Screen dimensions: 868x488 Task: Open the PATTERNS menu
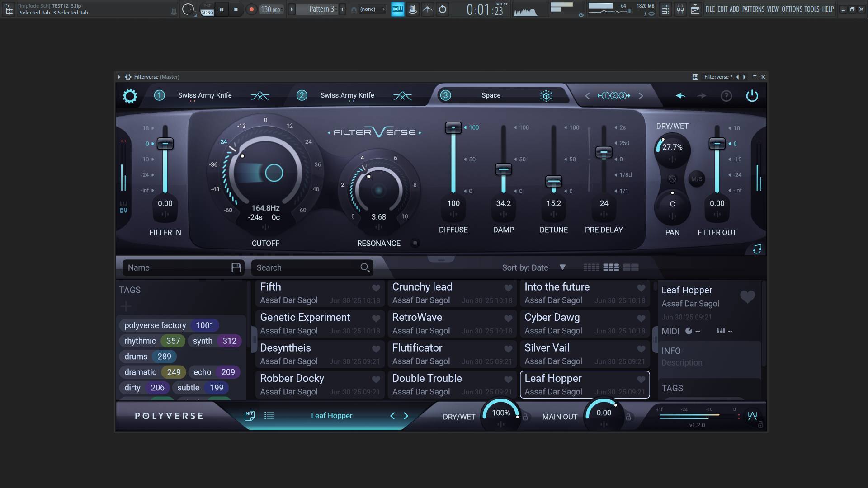point(753,9)
